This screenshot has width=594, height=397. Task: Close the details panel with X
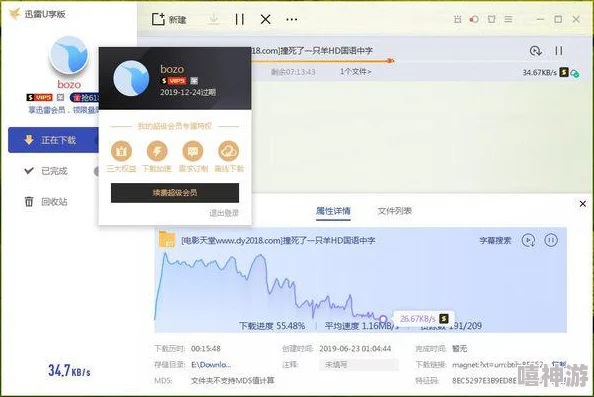[583, 204]
